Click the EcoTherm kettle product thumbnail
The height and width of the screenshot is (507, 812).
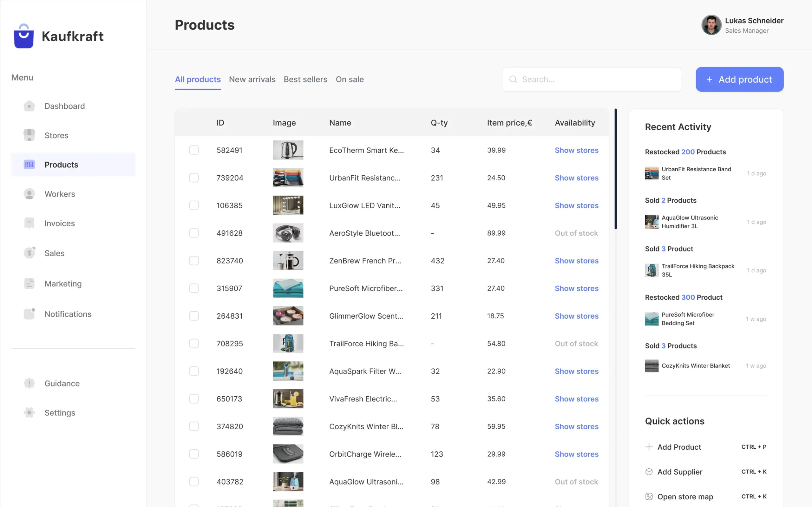[x=288, y=150]
